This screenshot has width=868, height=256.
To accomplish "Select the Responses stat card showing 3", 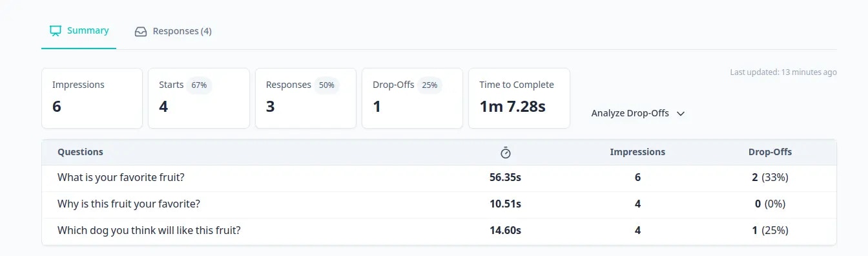I will 305,98.
